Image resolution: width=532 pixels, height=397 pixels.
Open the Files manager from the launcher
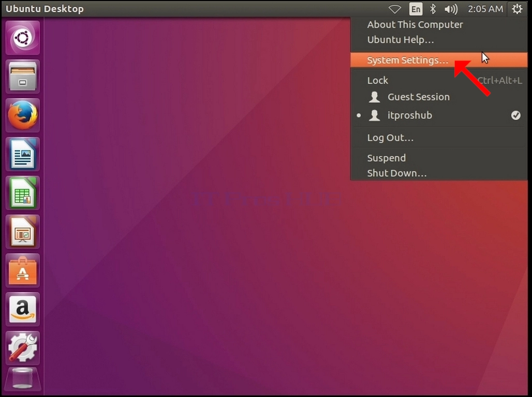(23, 77)
